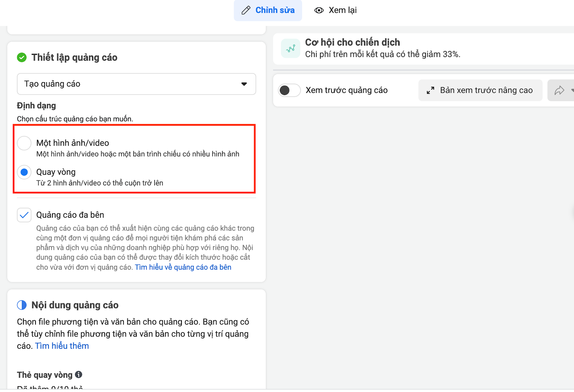
Task: Click text Chọn cấu trúc quảng cáo bạn muốn
Action: [75, 119]
